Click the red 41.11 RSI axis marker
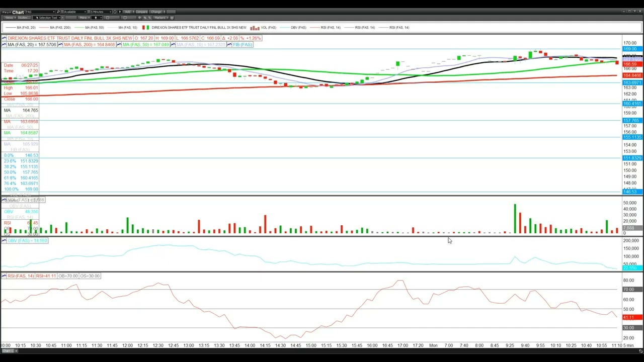 coord(632,317)
